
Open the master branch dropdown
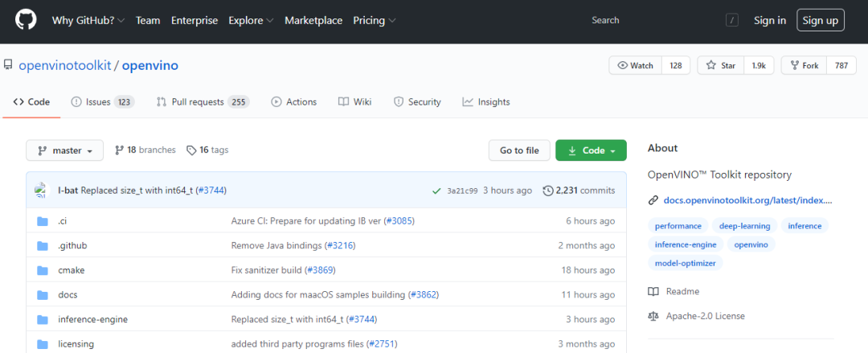coord(65,150)
